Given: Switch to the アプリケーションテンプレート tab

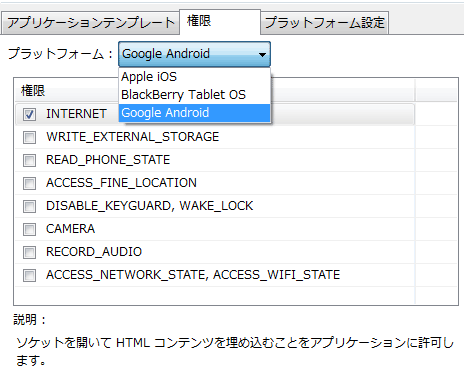Looking at the screenshot, I should pyautogui.click(x=90, y=23).
